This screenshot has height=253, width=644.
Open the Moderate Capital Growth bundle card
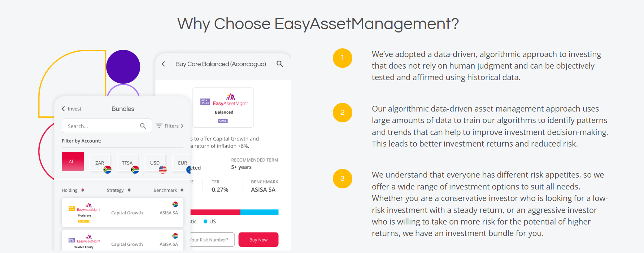(x=122, y=213)
